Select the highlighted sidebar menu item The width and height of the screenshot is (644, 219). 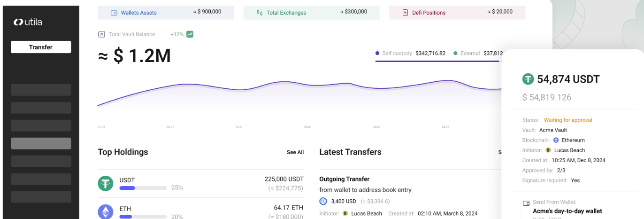[x=41, y=143]
